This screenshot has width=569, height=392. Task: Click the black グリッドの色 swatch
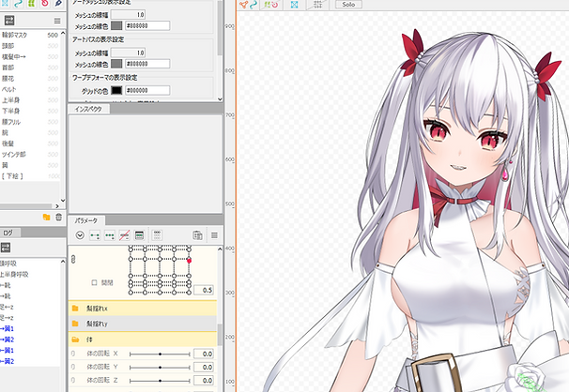[116, 90]
